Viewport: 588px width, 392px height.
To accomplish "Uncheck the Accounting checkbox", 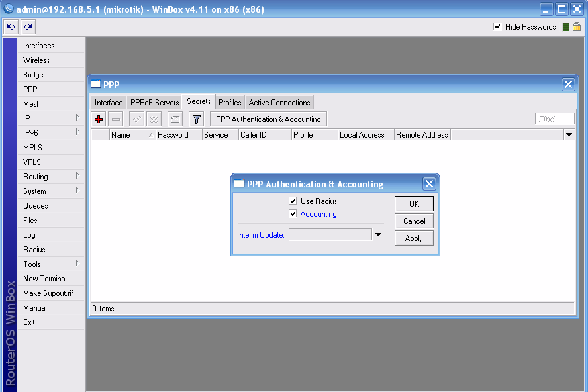I will point(293,213).
